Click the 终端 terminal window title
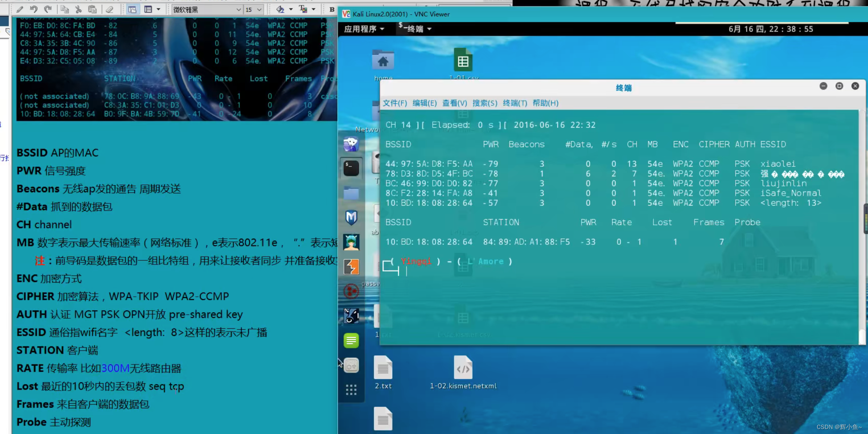The image size is (868, 434). point(623,88)
